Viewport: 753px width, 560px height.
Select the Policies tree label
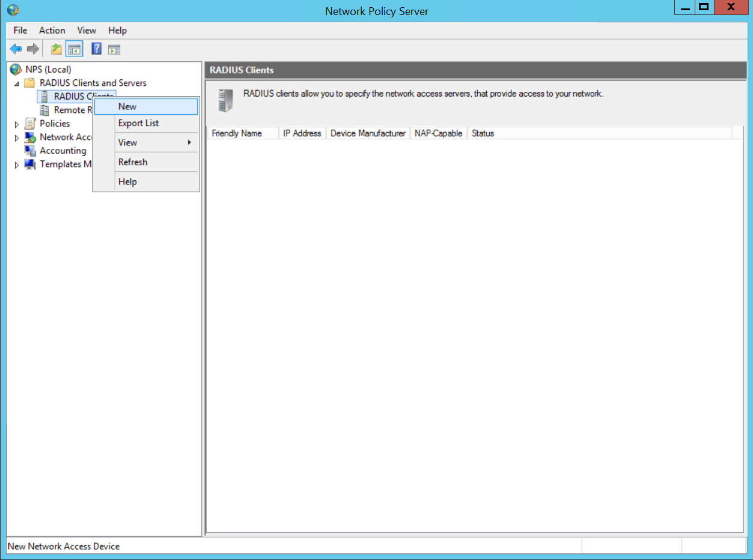(x=55, y=123)
